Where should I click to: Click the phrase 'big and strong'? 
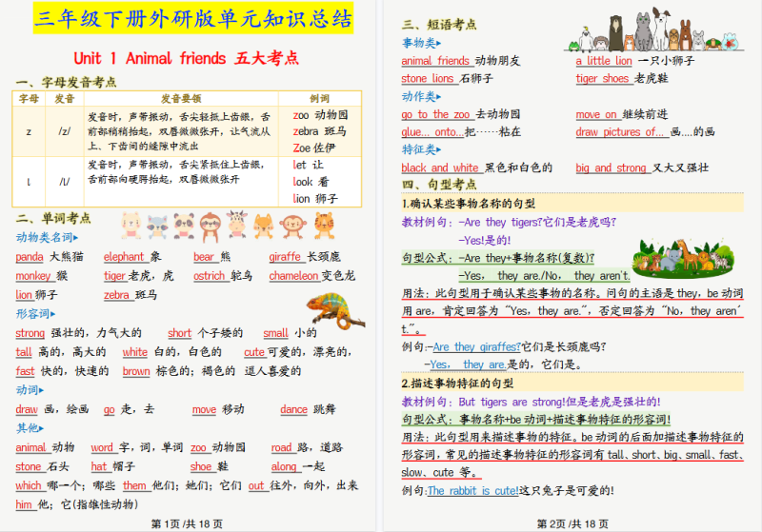pyautogui.click(x=611, y=167)
